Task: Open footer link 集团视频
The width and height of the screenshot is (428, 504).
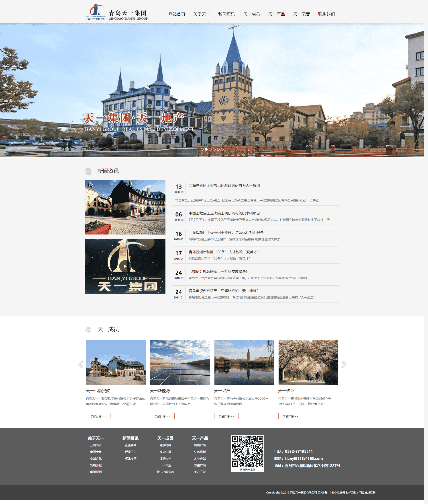Action: click(96, 472)
